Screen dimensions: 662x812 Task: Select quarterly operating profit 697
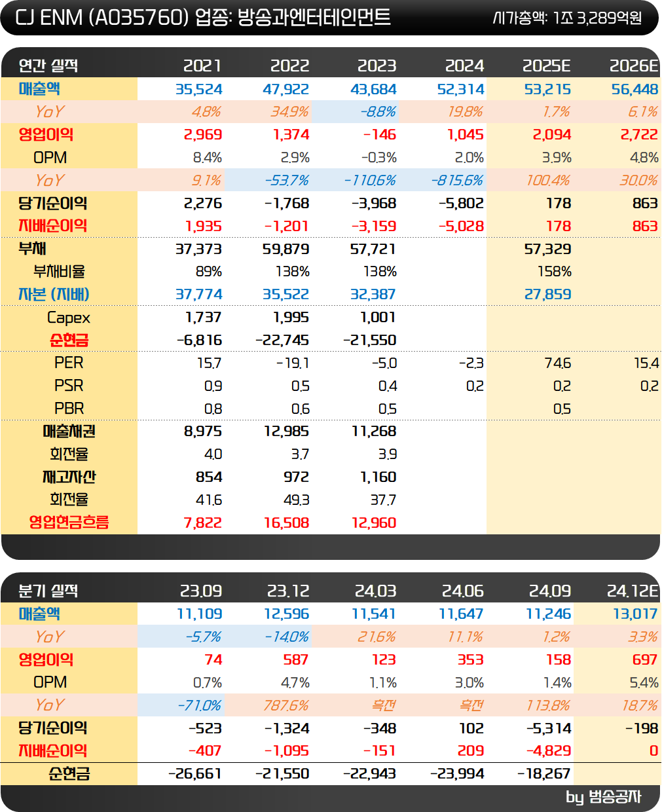[x=645, y=660]
